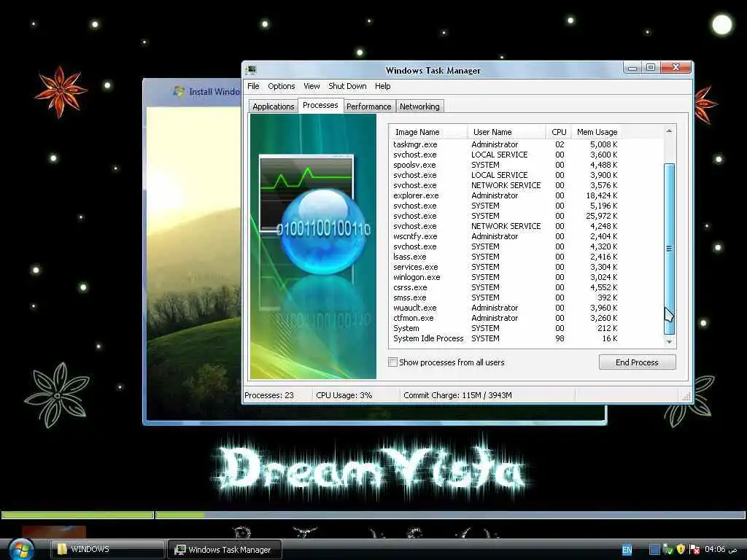
Task: Sort by CPU column header
Action: [x=559, y=132]
